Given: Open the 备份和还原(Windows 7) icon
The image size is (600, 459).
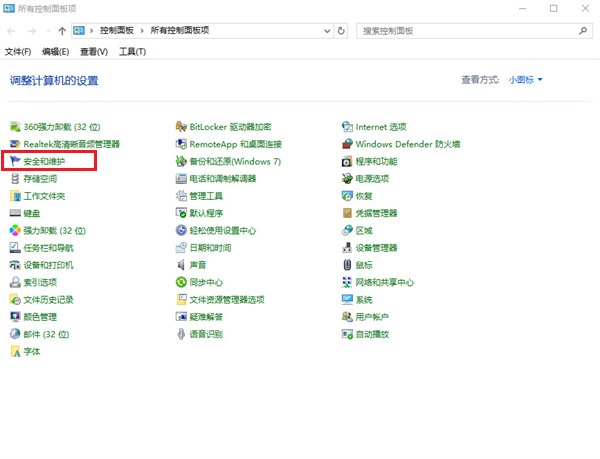Looking at the screenshot, I should pos(181,161).
